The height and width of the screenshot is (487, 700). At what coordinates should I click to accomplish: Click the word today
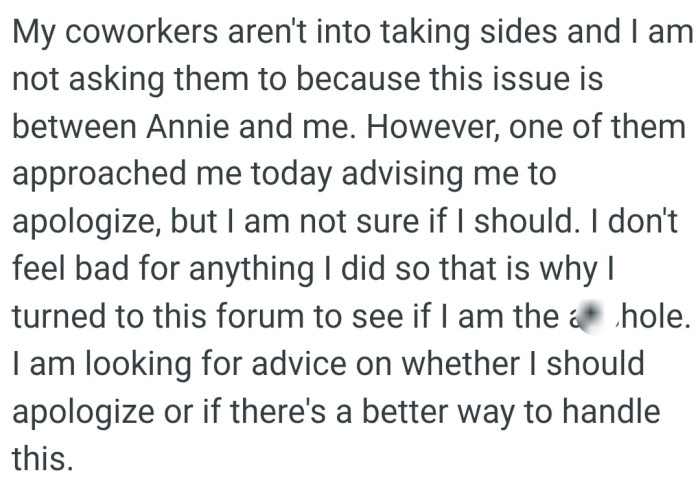point(292,175)
